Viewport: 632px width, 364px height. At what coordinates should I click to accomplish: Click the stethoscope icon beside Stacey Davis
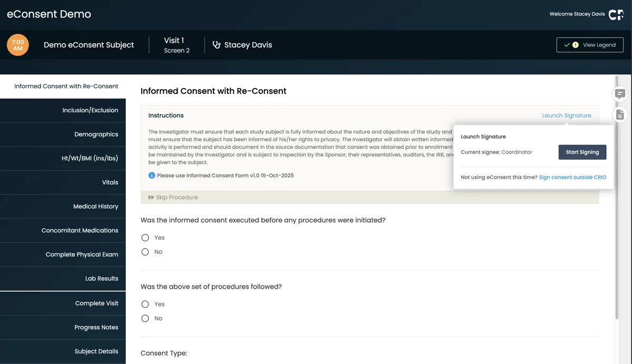click(217, 45)
